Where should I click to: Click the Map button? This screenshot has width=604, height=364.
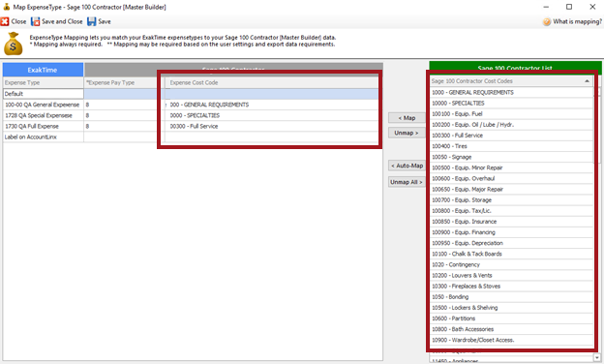click(407, 118)
